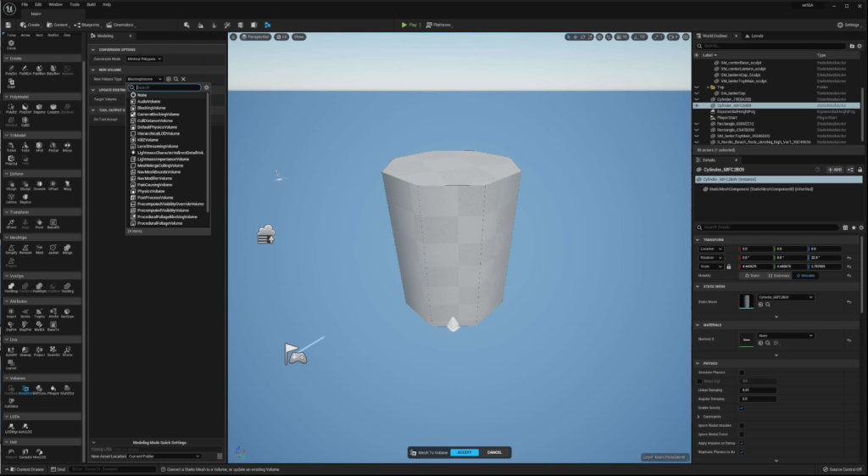Select the Msh2Vol volumes tool
This screenshot has height=476, width=868.
click(25, 390)
